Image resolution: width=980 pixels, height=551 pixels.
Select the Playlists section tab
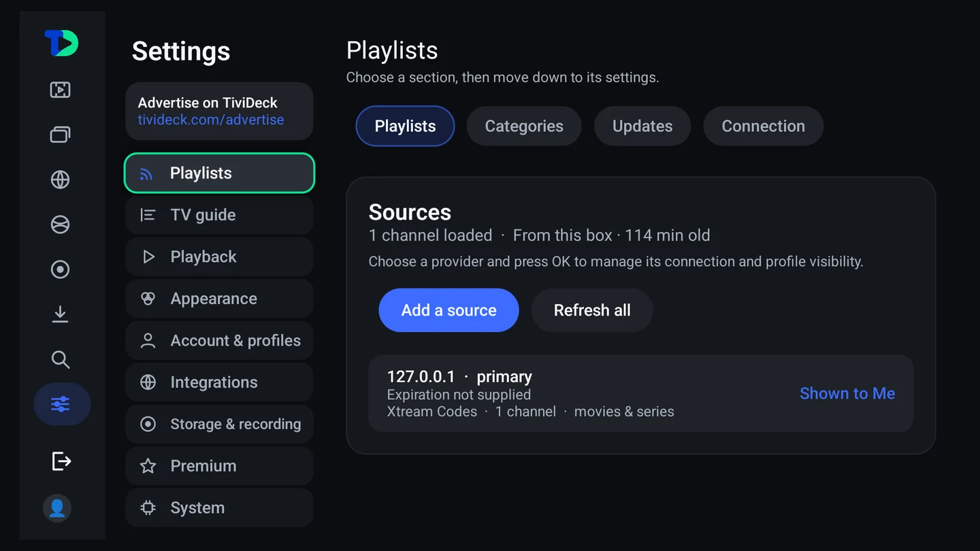[405, 126]
